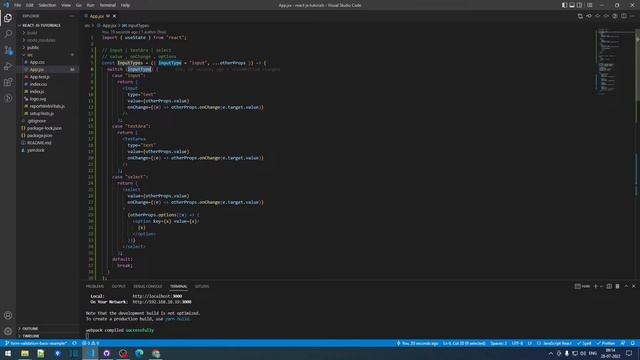Image resolution: width=640 pixels, height=360 pixels.
Task: Open Explorer more actions ellipsis
Action: tap(72, 16)
